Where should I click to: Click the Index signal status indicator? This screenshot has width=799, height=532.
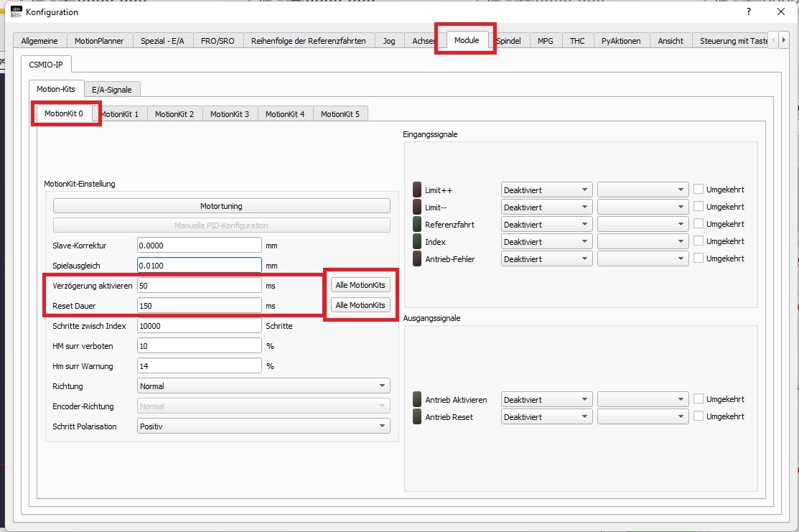[417, 242]
